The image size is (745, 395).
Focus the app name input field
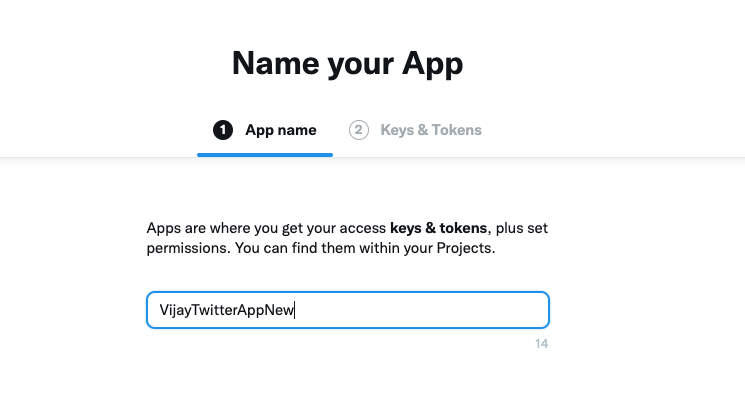click(x=348, y=310)
